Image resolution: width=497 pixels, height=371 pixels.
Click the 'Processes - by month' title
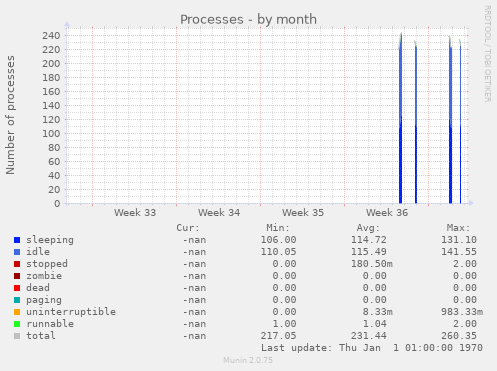tap(248, 20)
